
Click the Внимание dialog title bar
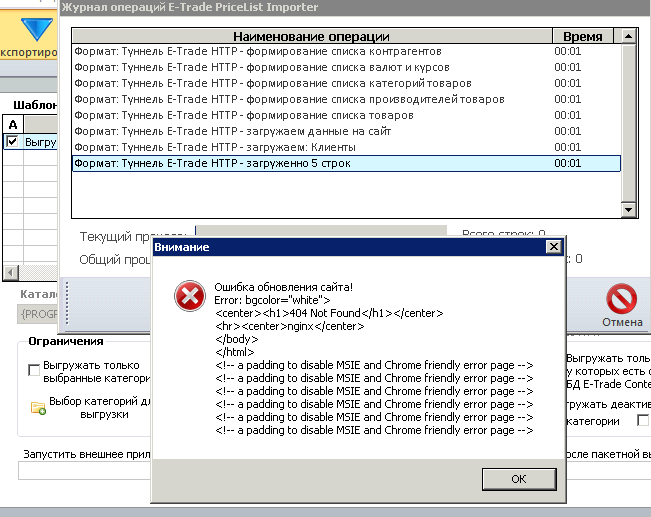point(349,247)
